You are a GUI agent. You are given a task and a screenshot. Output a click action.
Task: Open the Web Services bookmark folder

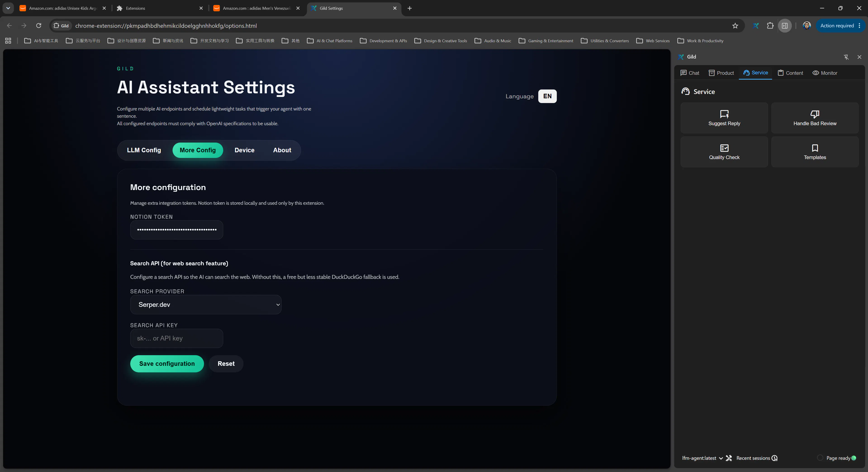[653, 41]
